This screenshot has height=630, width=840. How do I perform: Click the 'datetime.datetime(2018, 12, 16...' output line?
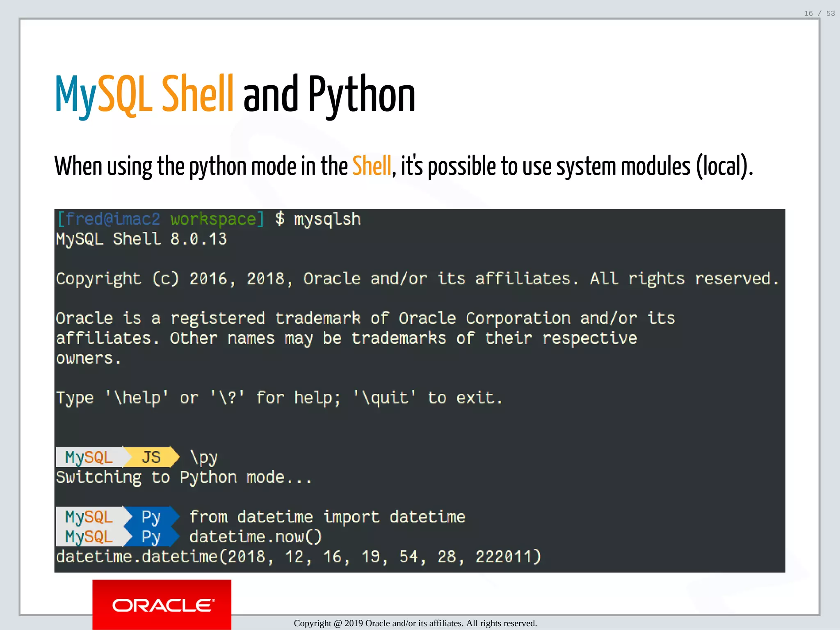[x=299, y=557]
